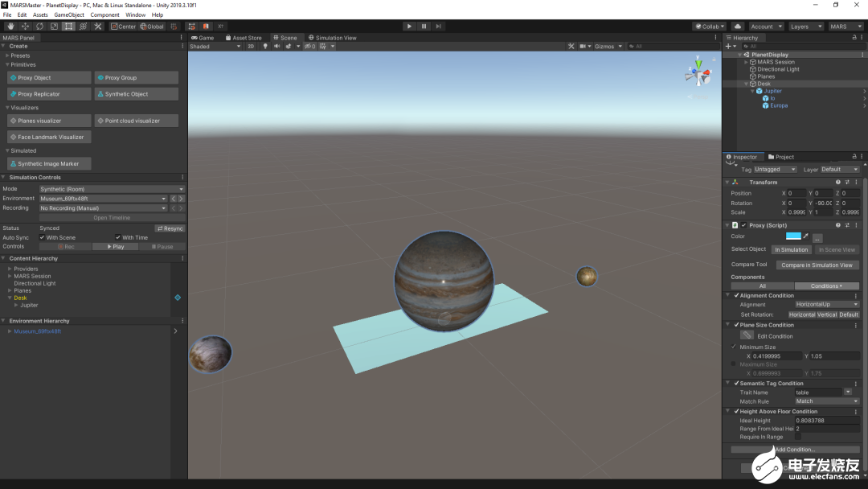Toggle scene lighting bulb icon
The height and width of the screenshot is (489, 868).
click(x=265, y=47)
